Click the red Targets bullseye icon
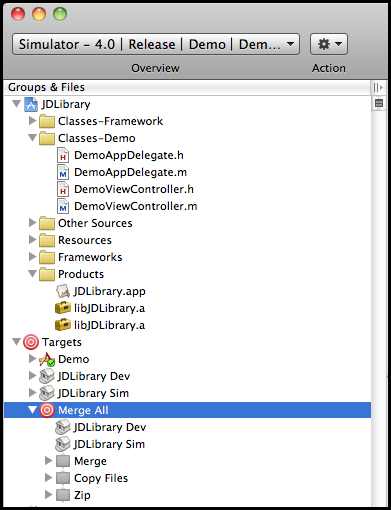This screenshot has height=510, width=391. pyautogui.click(x=31, y=342)
